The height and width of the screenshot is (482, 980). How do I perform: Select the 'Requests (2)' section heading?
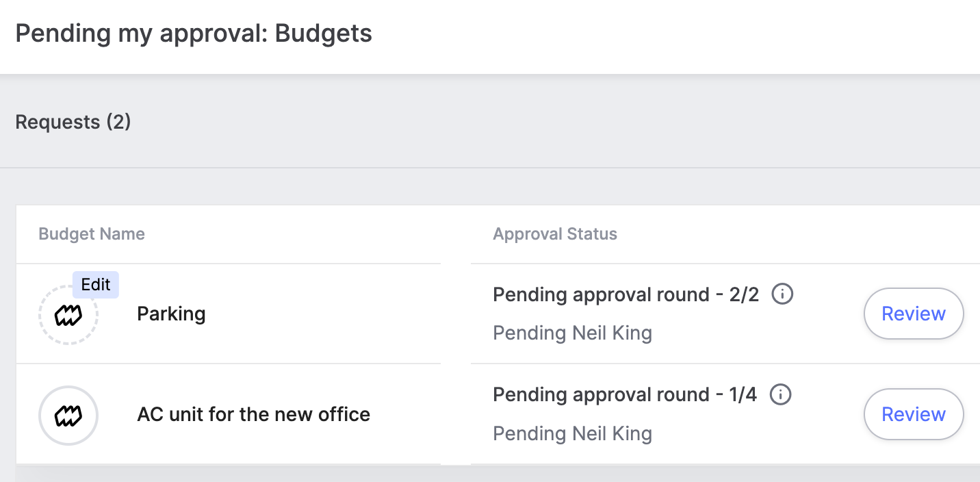(73, 122)
